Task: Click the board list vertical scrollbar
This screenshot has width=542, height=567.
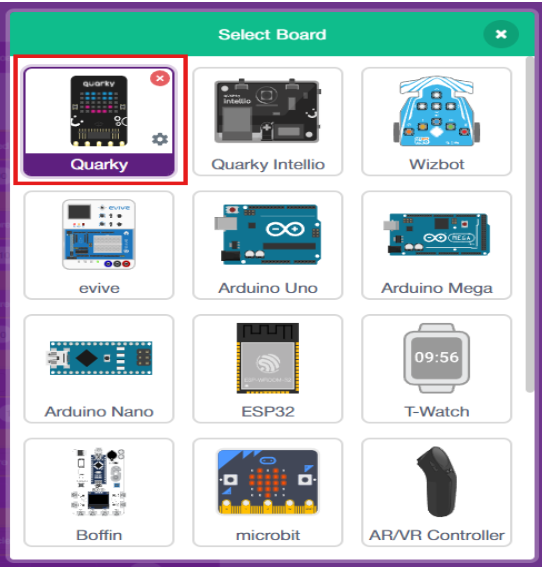Action: (x=530, y=224)
